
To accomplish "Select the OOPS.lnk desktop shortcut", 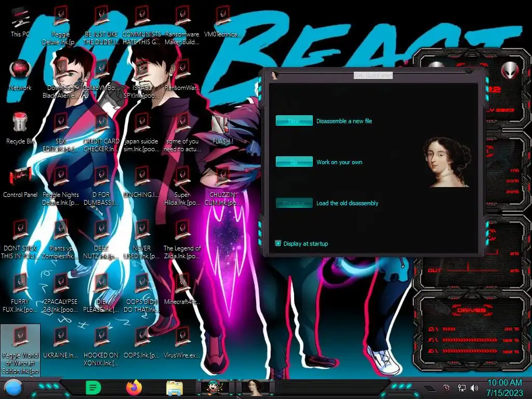I will (x=142, y=343).
